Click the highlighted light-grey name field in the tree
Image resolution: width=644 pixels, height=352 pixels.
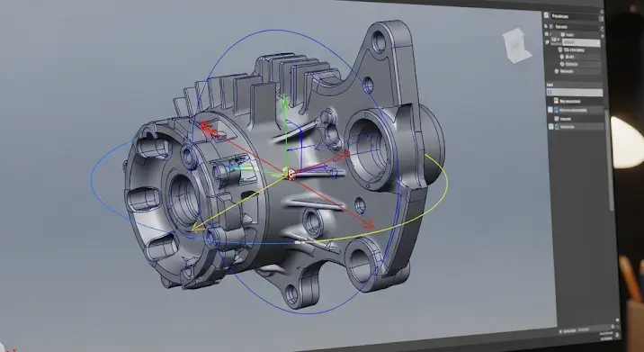(x=581, y=43)
